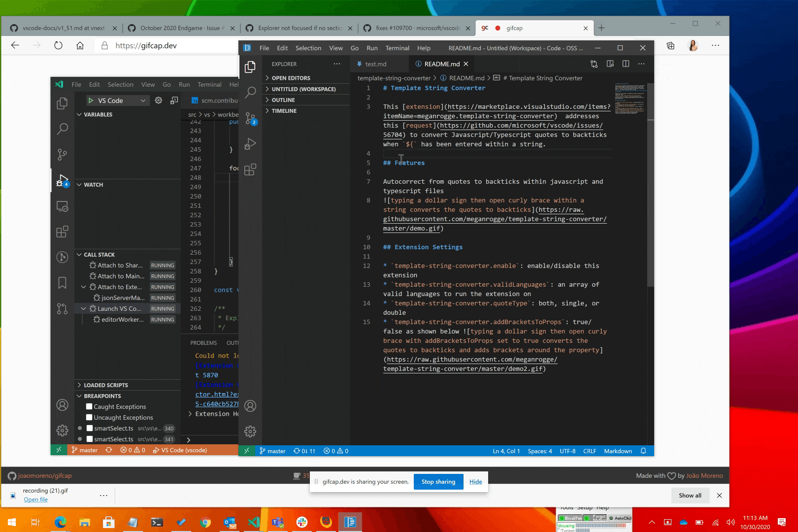Switch to gifcap browser tab
798x532 pixels.
click(534, 28)
